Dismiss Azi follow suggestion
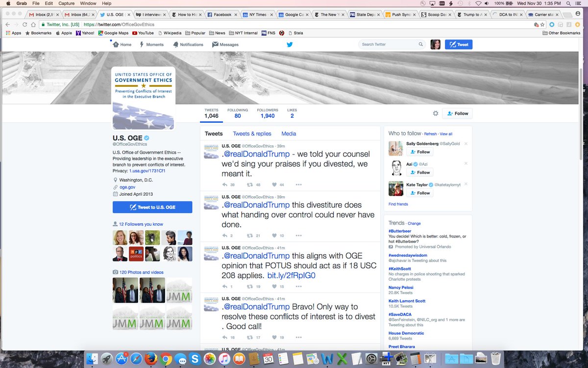 pos(466,163)
